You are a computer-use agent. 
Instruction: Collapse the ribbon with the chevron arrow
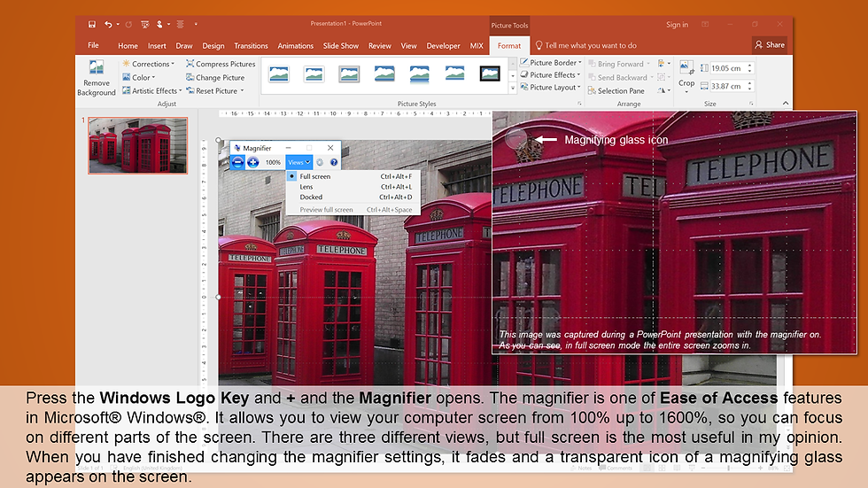[x=786, y=104]
